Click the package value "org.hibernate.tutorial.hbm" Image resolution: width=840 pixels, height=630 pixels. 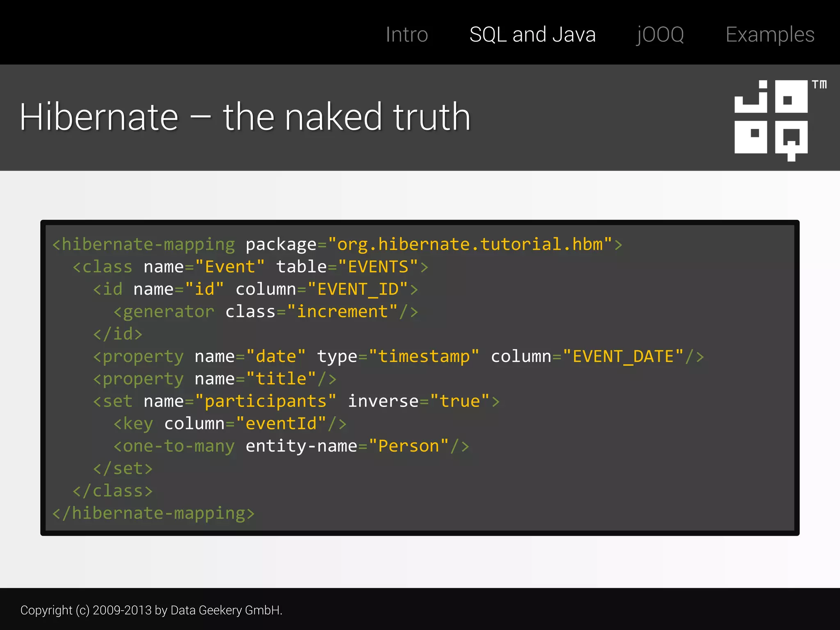[x=470, y=244]
